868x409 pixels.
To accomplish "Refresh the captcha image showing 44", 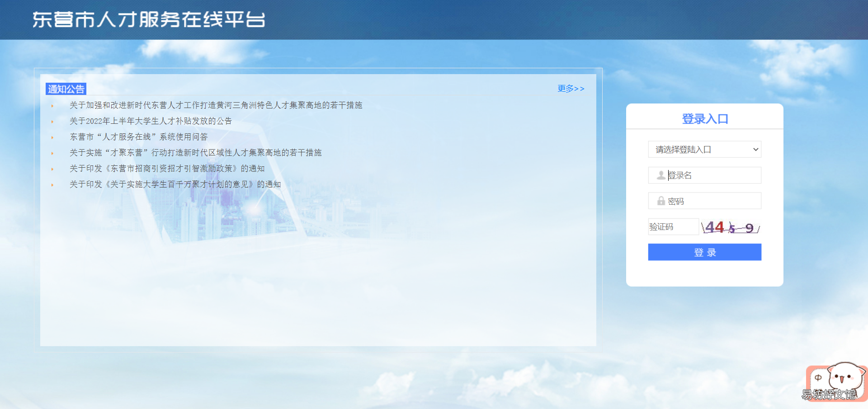I will pos(730,227).
